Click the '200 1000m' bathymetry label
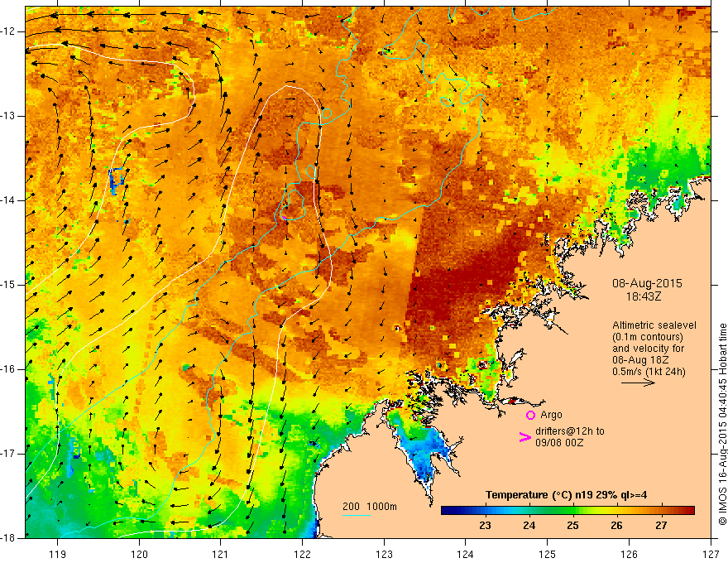Screen dimensions: 728x563 point(370,507)
